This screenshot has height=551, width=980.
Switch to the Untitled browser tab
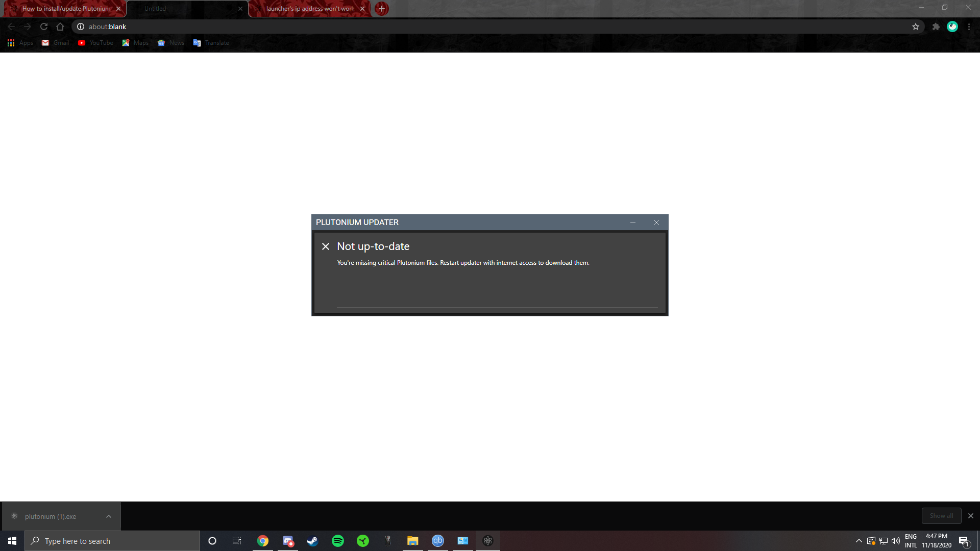(187, 9)
